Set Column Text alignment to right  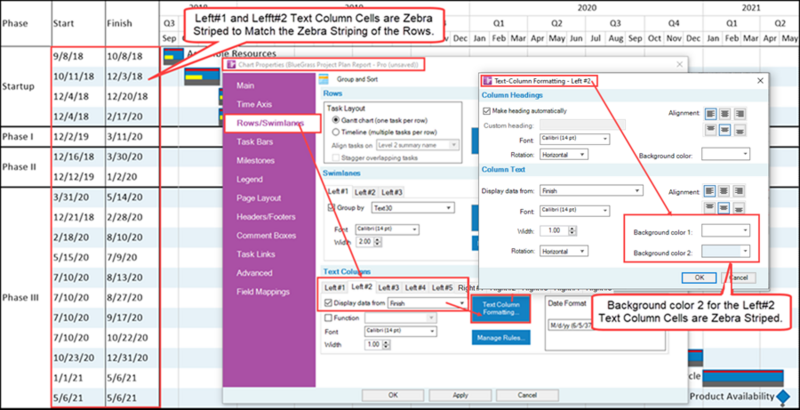[738, 191]
